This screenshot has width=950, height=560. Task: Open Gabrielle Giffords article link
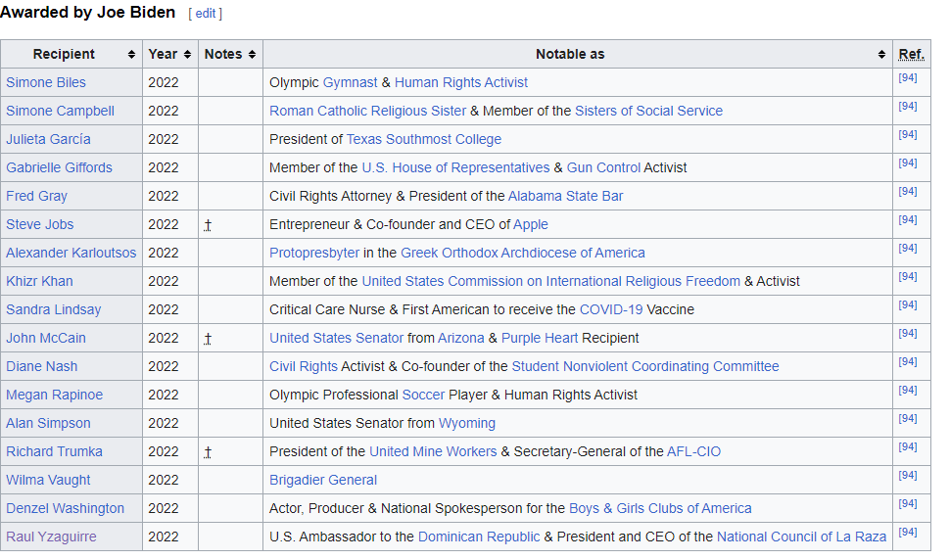60,167
